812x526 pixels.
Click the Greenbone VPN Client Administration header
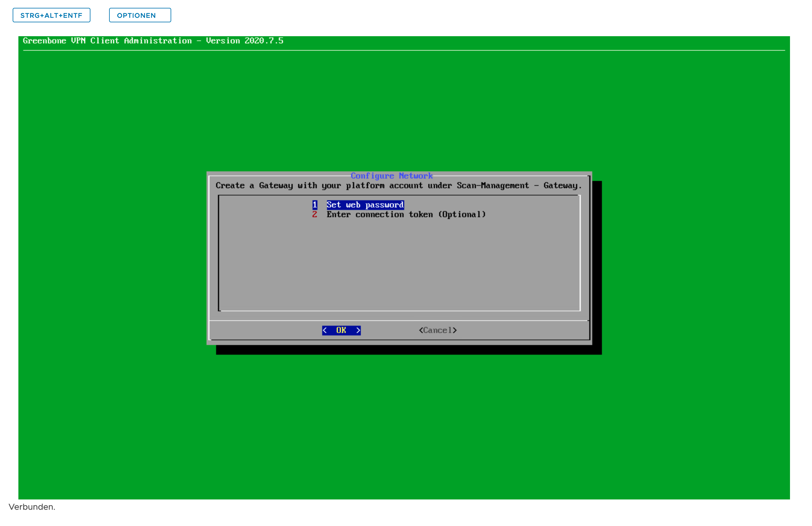click(x=153, y=41)
